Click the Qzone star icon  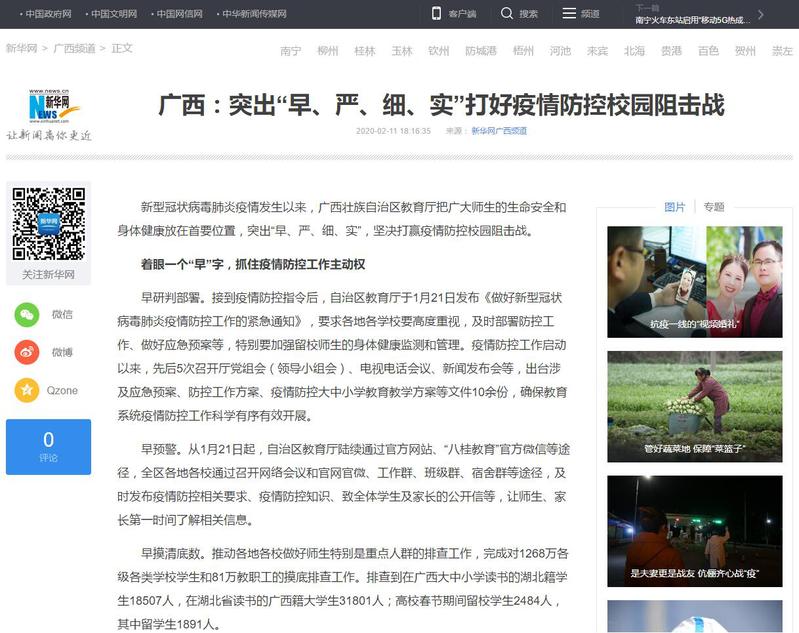pyautogui.click(x=27, y=390)
